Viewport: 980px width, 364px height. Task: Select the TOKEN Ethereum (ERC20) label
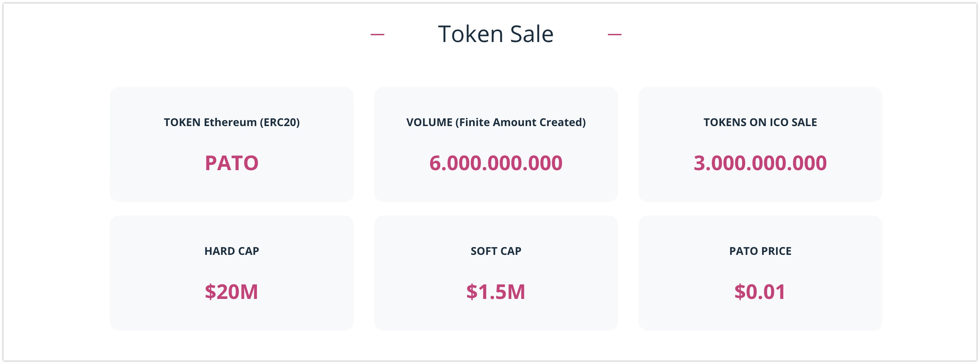pos(232,122)
